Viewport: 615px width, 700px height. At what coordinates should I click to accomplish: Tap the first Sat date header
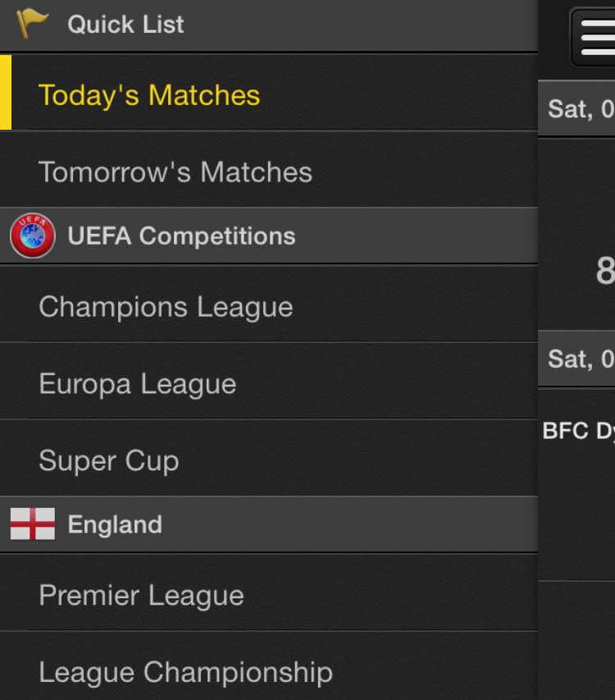(576, 108)
